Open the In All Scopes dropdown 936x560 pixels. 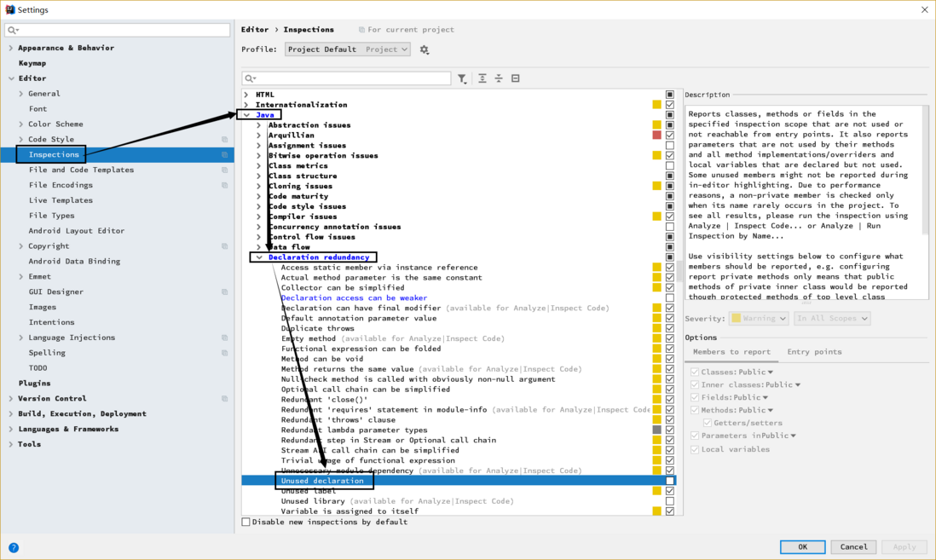832,318
